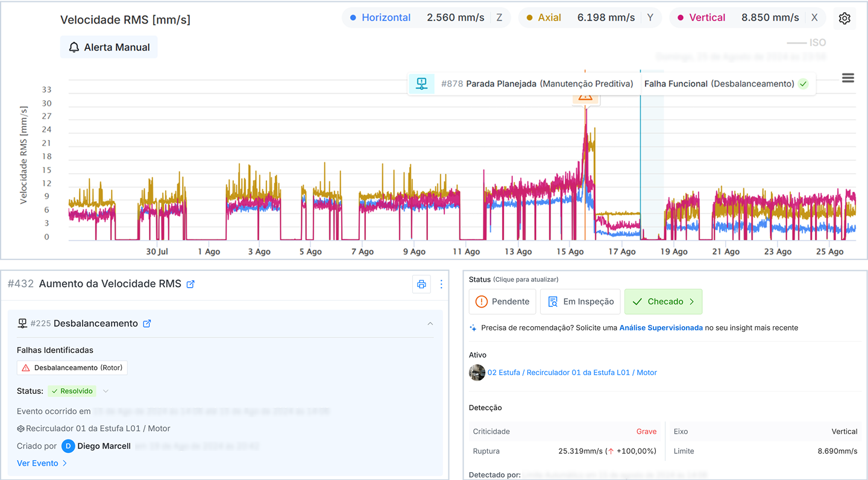Viewport: 868px width, 480px height.
Task: Open the chart hamburger menu
Action: (848, 78)
